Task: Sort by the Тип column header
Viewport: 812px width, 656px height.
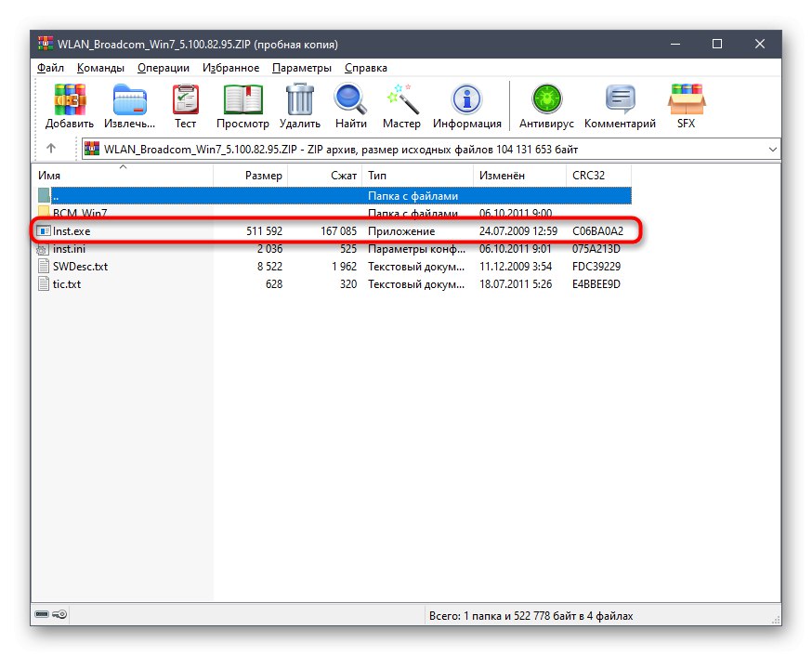Action: [x=417, y=176]
